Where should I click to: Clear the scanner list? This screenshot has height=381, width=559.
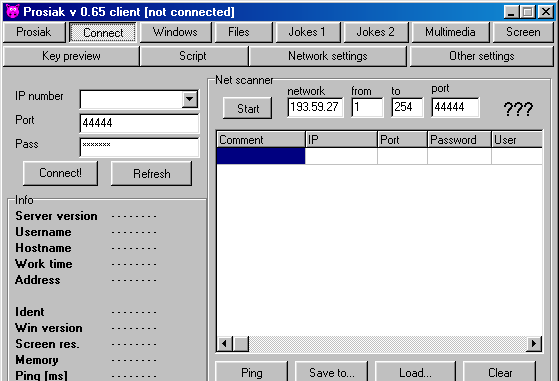point(500,372)
